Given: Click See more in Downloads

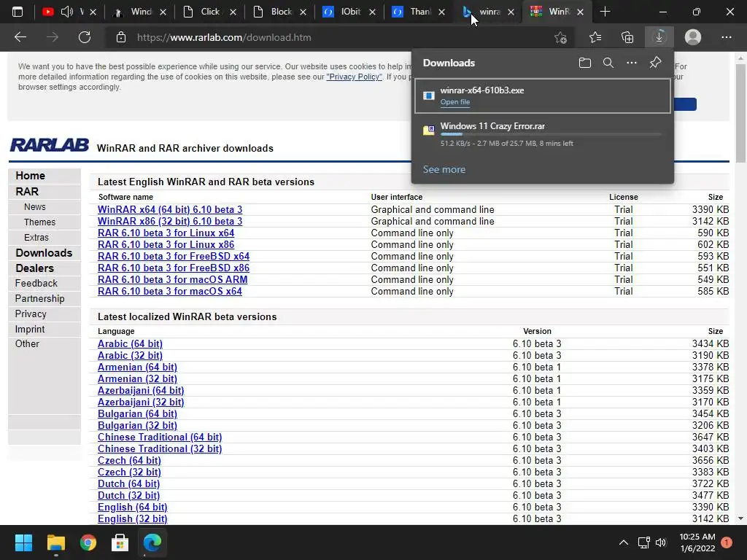Looking at the screenshot, I should point(444,169).
